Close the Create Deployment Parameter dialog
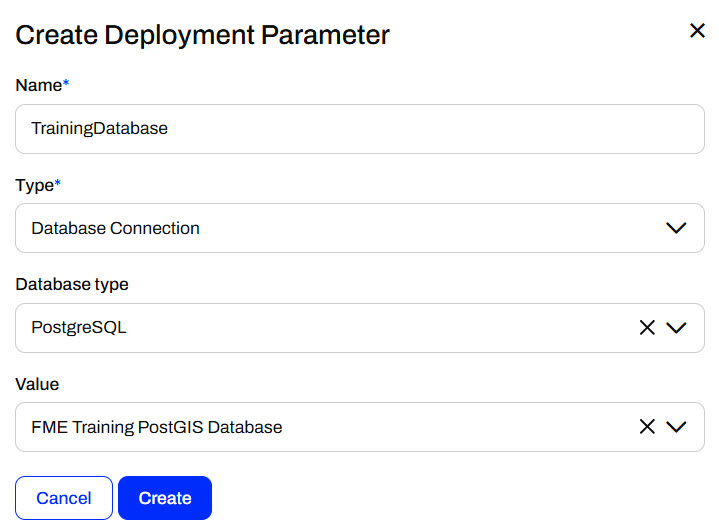 (697, 31)
